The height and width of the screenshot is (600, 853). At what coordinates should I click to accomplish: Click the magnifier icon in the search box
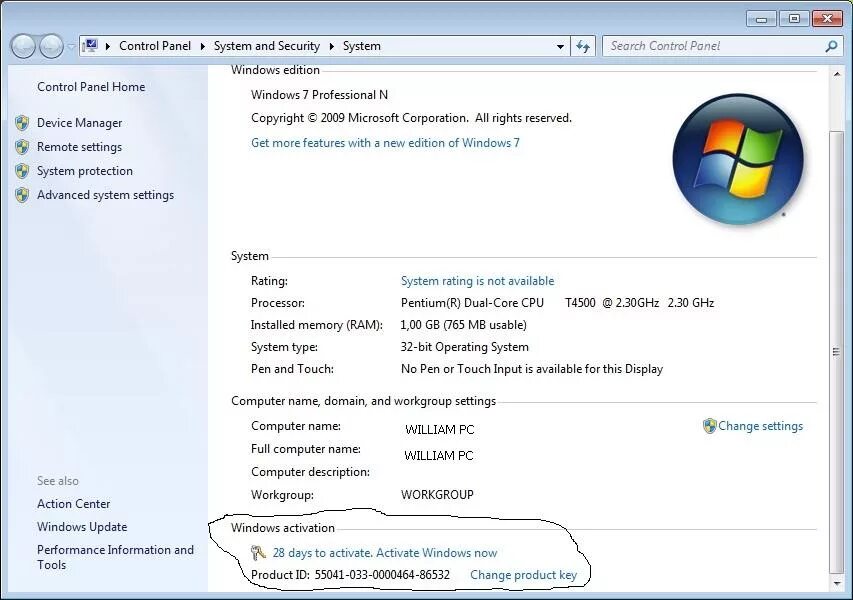click(830, 46)
